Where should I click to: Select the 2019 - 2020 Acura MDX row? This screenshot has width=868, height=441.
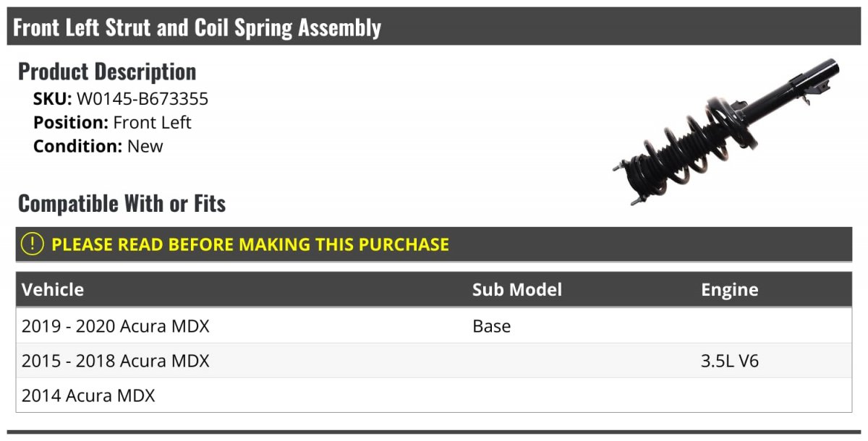(x=116, y=326)
